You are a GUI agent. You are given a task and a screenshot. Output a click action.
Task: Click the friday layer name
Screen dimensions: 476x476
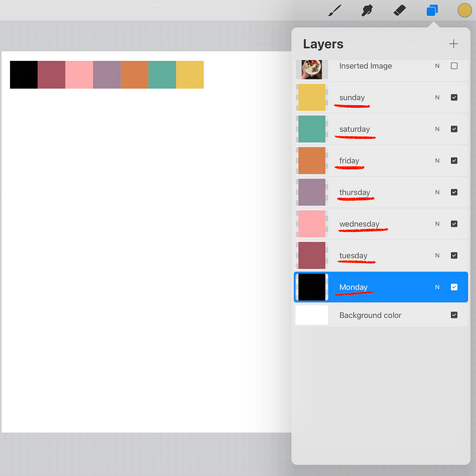pyautogui.click(x=349, y=161)
